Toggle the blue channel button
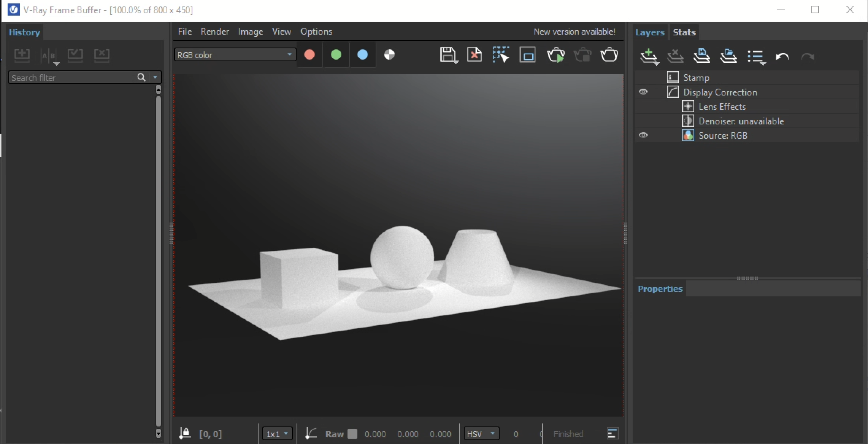868x444 pixels. point(363,55)
